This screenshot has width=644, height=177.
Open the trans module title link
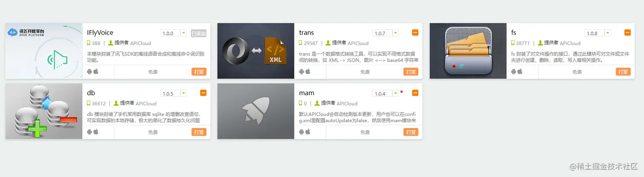pos(306,33)
